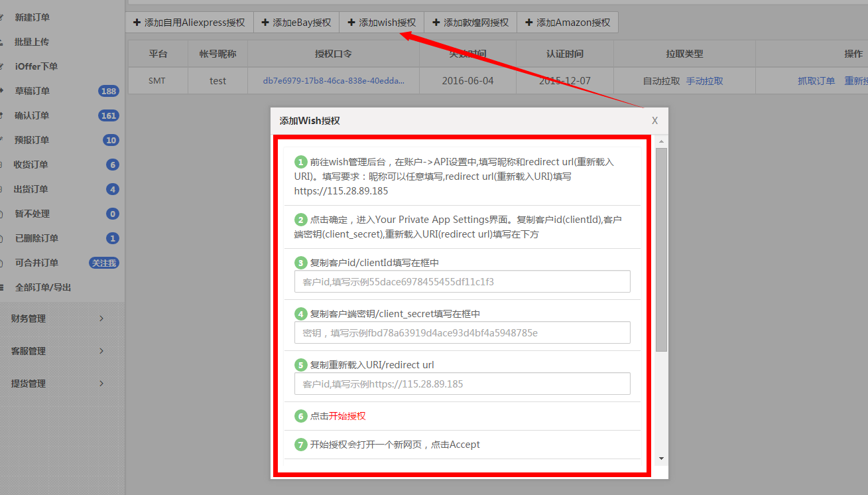Expand the 财务管理 sidebar section

(x=58, y=318)
